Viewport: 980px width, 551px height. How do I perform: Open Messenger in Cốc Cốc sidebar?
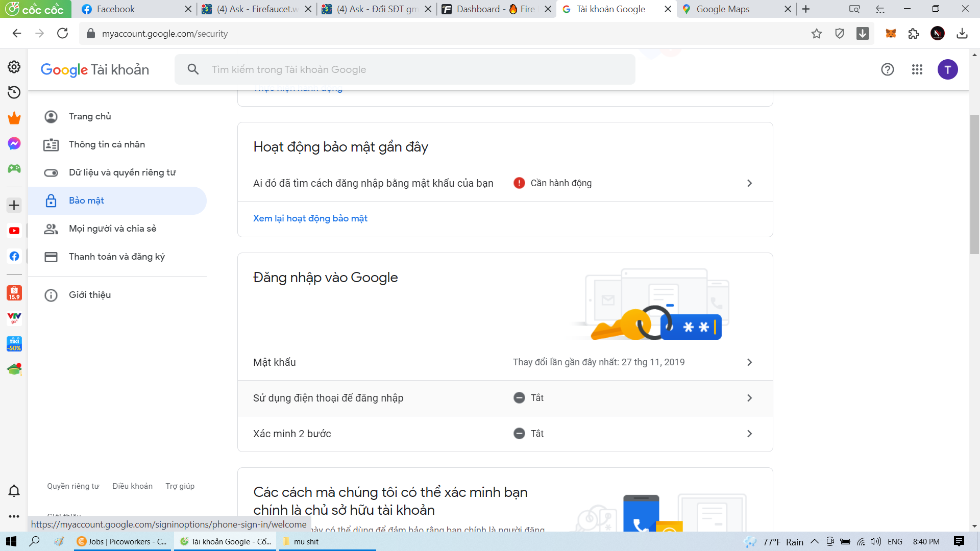(14, 143)
